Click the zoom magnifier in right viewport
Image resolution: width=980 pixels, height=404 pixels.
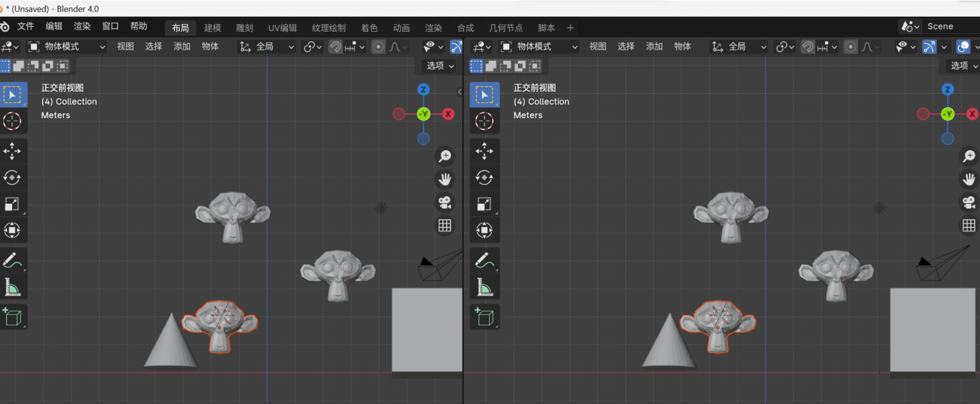969,156
